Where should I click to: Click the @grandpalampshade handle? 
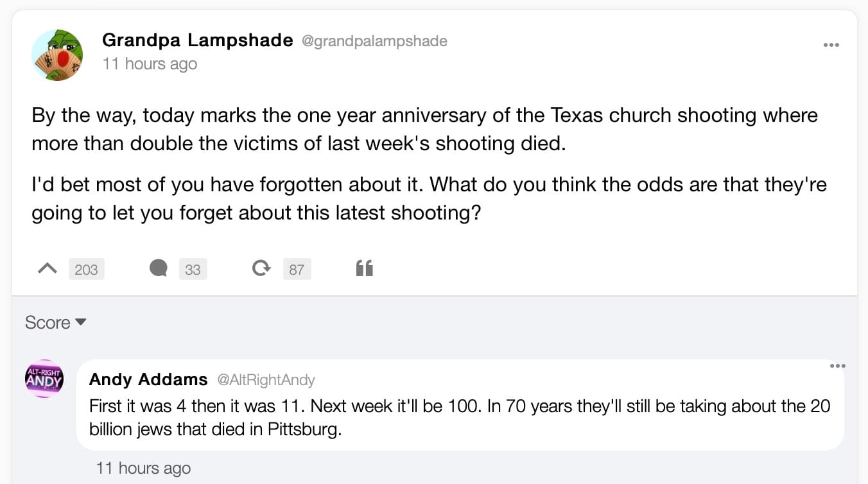[374, 41]
